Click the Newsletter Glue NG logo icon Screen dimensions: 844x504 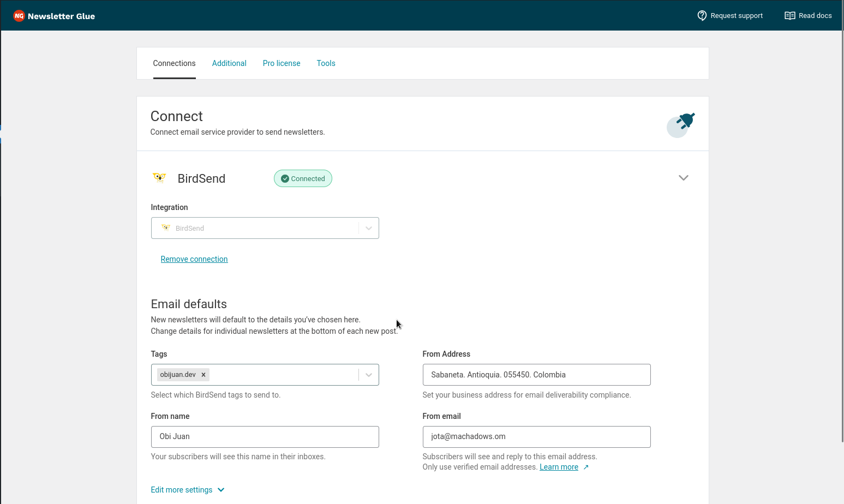[x=19, y=16]
